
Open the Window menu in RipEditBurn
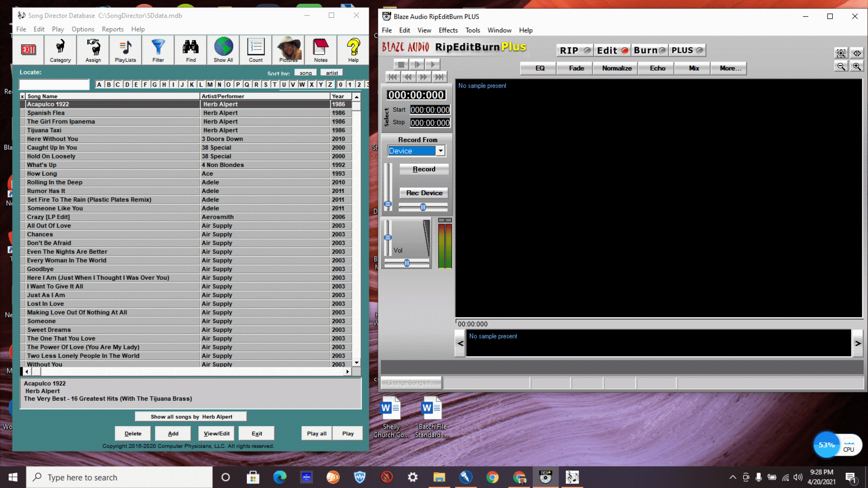coord(499,30)
